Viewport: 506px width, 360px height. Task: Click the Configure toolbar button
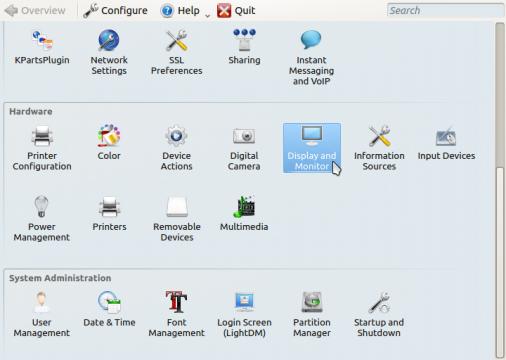click(x=115, y=11)
